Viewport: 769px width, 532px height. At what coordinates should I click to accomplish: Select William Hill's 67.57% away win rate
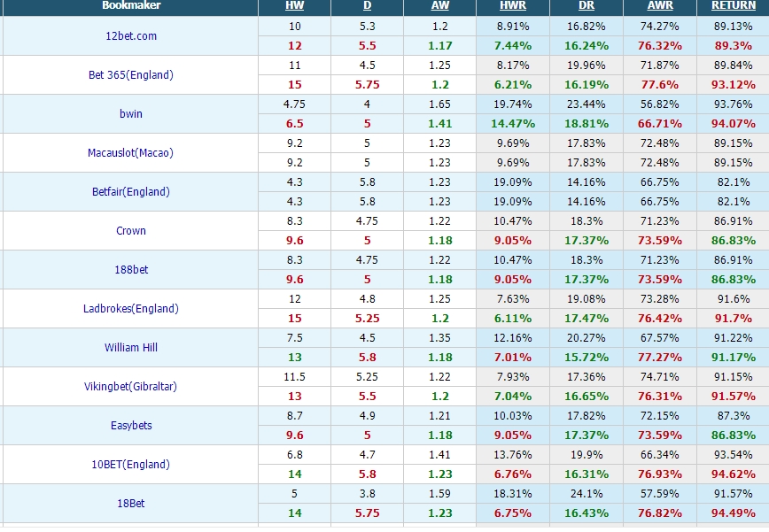tap(660, 338)
